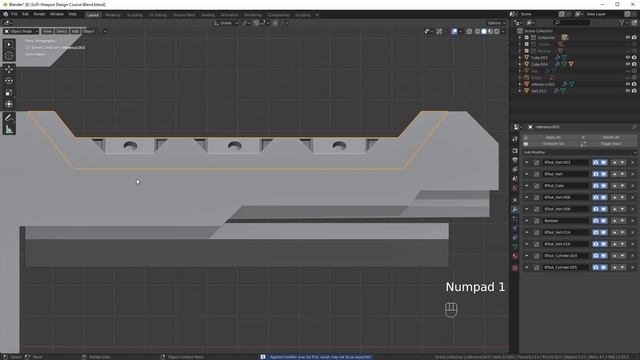The image size is (640, 360).
Task: Select the Annotate pencil tool
Action: tap(9, 118)
